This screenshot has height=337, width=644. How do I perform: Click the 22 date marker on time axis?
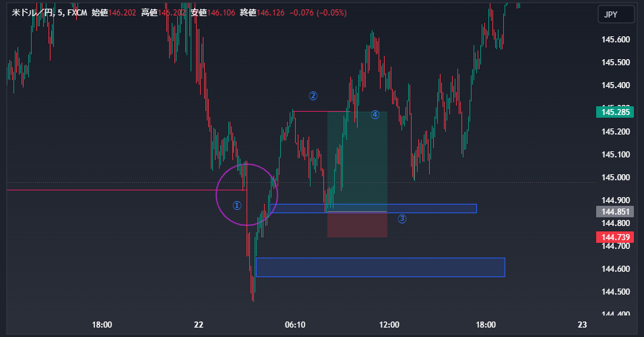click(198, 325)
